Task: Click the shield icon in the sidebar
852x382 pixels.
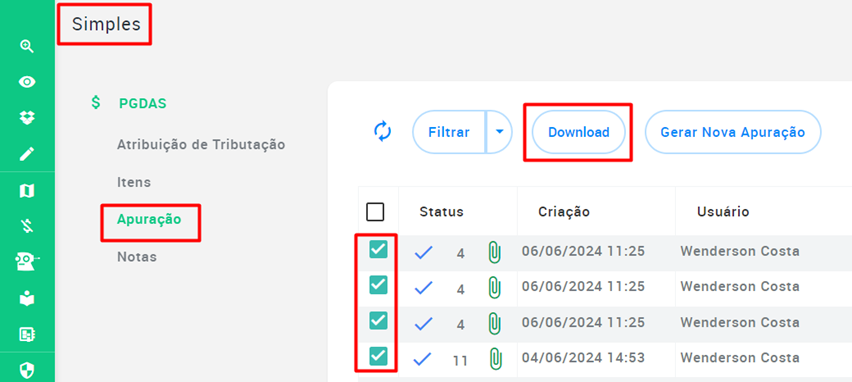Action: 27,371
